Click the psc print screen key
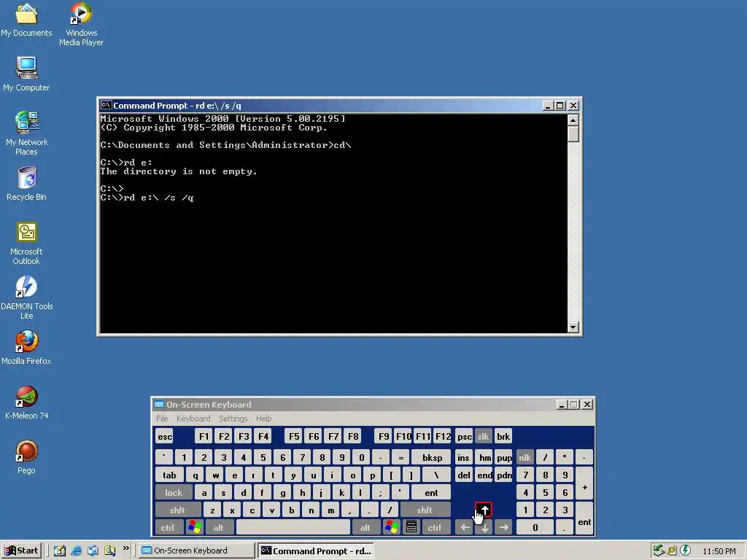 click(x=465, y=436)
